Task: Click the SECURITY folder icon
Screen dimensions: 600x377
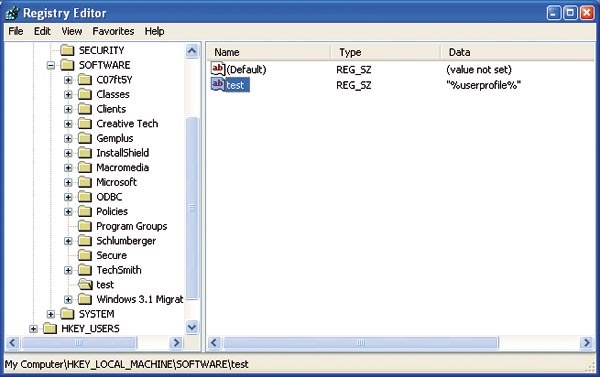Action: click(x=67, y=50)
